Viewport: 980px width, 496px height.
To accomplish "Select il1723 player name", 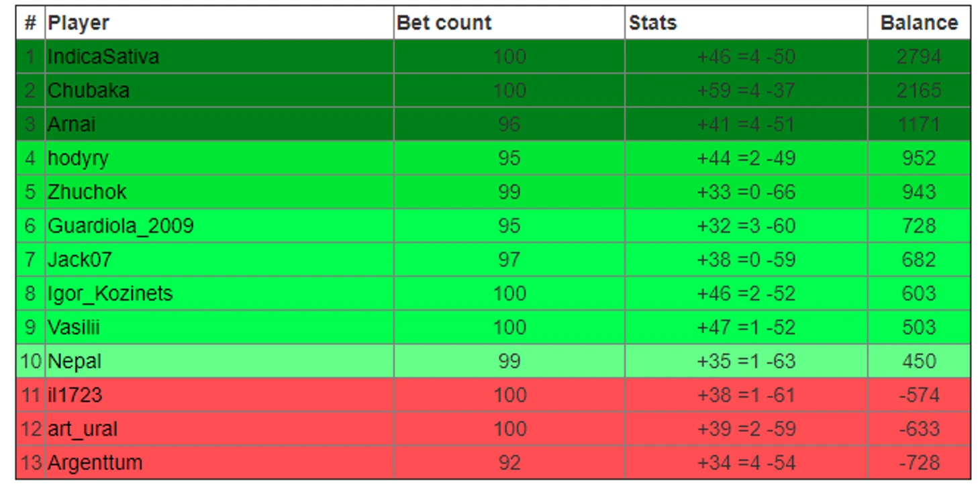I will coord(75,395).
